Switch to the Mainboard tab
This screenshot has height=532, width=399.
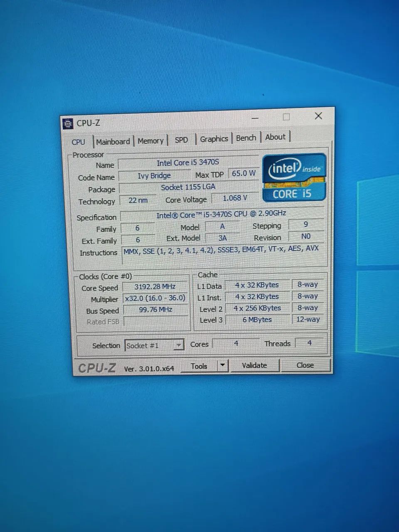113,141
